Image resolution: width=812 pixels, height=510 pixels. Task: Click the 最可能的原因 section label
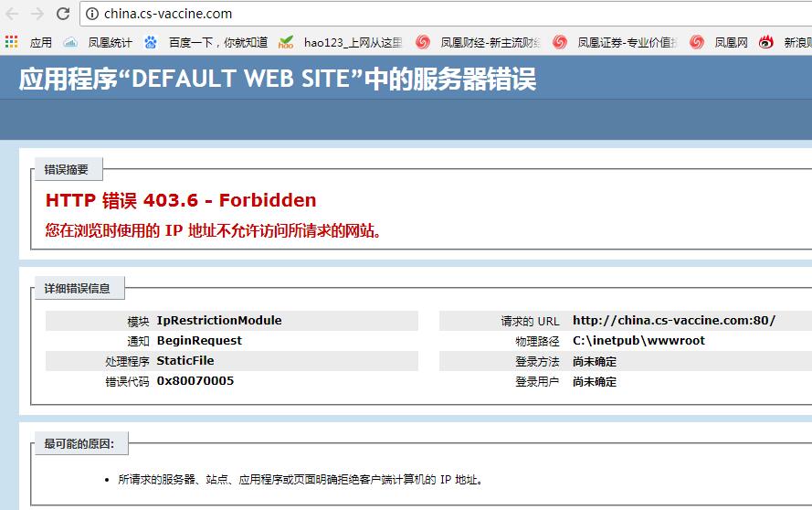(79, 443)
